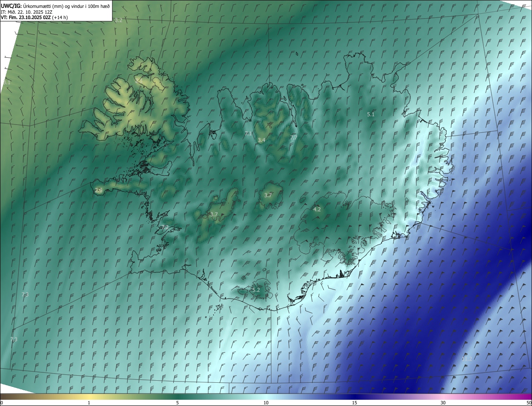This screenshot has height=406, width=532.
Task: Click the 3.2 label beside the title box
Action: 119,20
